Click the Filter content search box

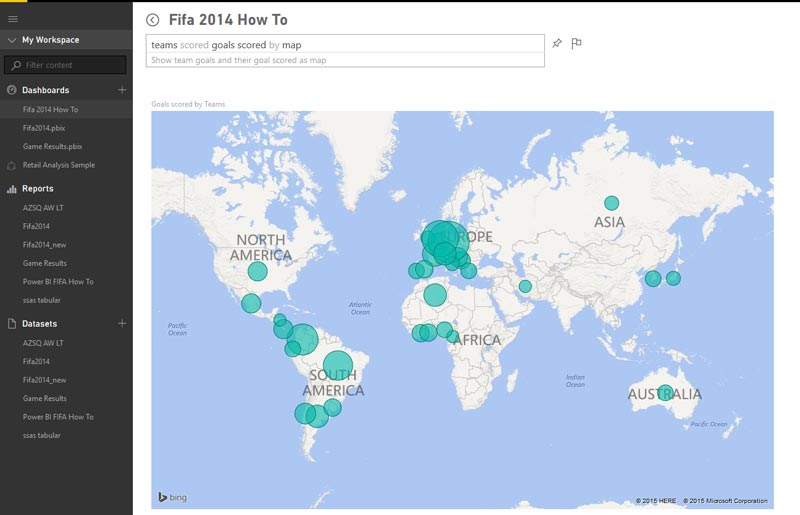pos(65,65)
